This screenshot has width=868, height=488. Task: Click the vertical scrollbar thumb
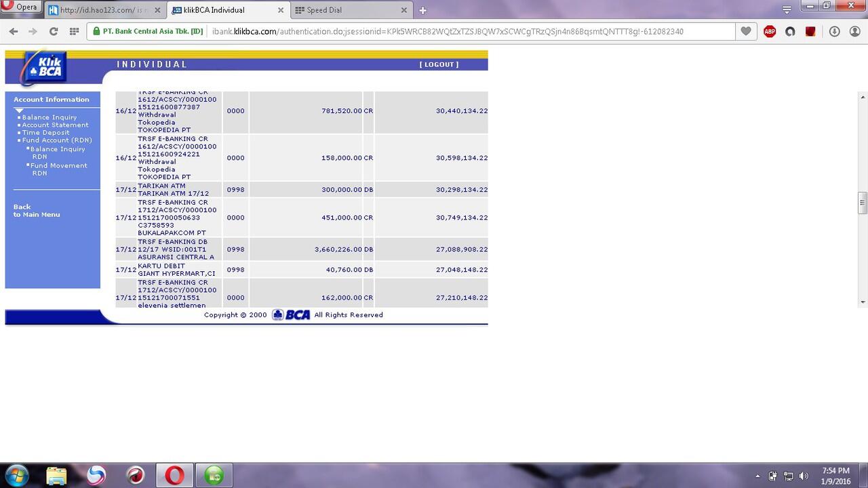pyautogui.click(x=863, y=203)
